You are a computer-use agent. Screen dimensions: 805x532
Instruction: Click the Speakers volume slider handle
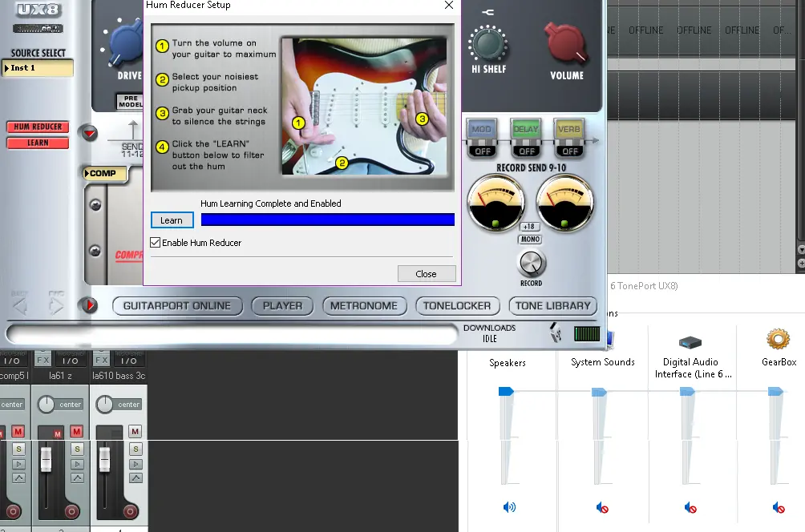506,391
